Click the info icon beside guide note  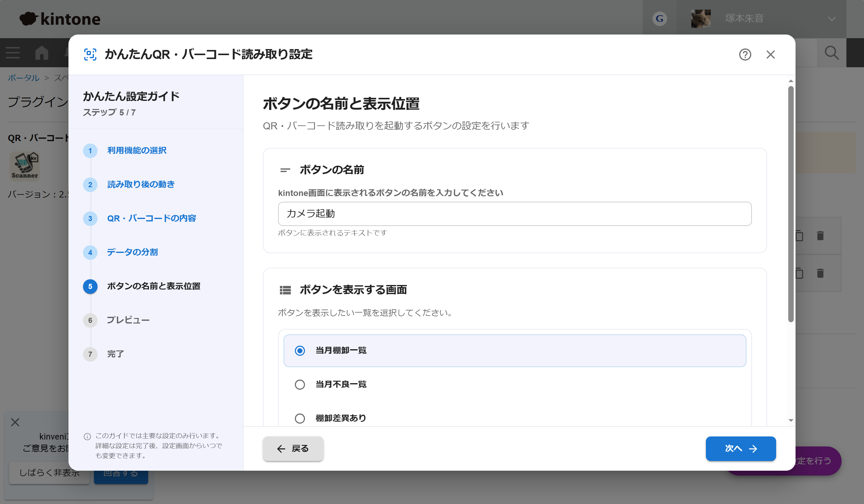pos(88,436)
